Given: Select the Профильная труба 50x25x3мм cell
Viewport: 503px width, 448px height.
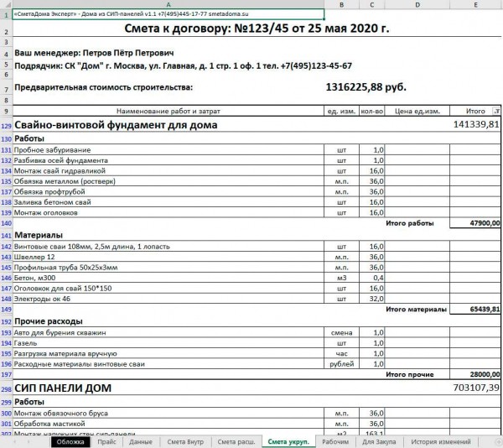Looking at the screenshot, I should pyautogui.click(x=169, y=268).
